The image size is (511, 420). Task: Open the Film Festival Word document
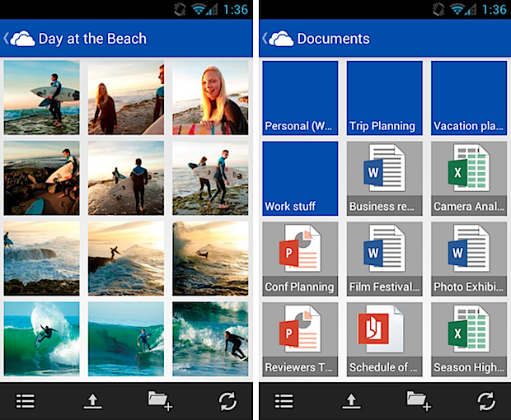click(x=384, y=259)
